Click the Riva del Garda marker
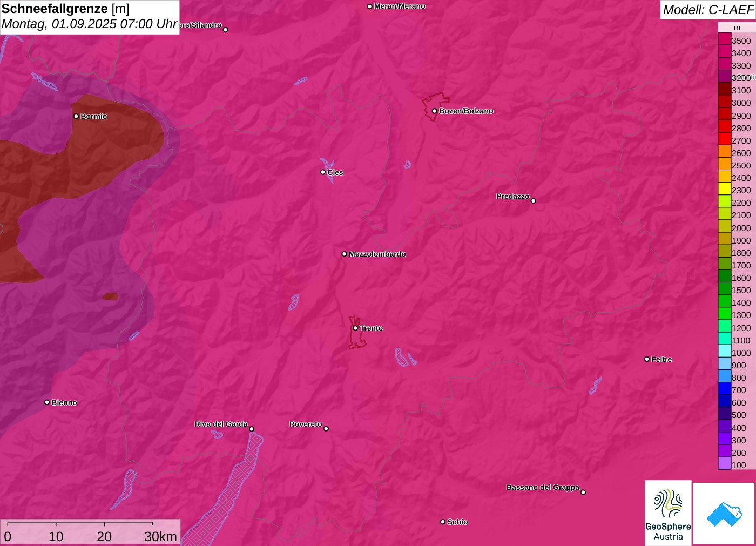Viewport: 756px width, 546px height. [252, 429]
